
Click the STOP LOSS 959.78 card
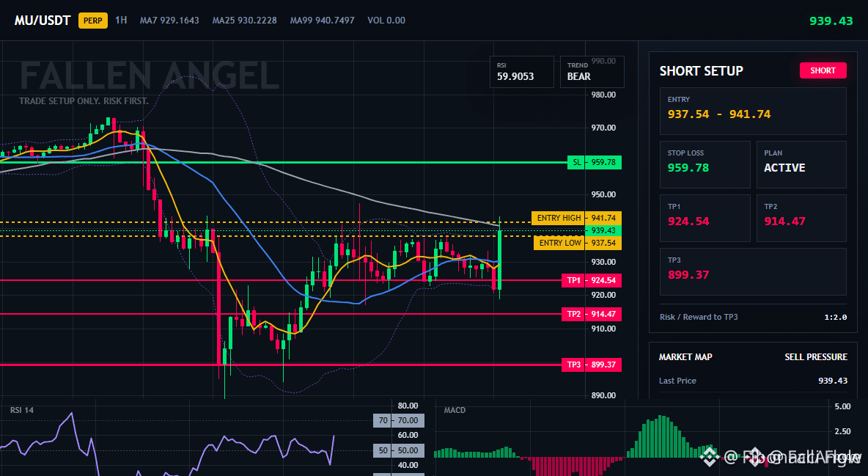point(705,164)
